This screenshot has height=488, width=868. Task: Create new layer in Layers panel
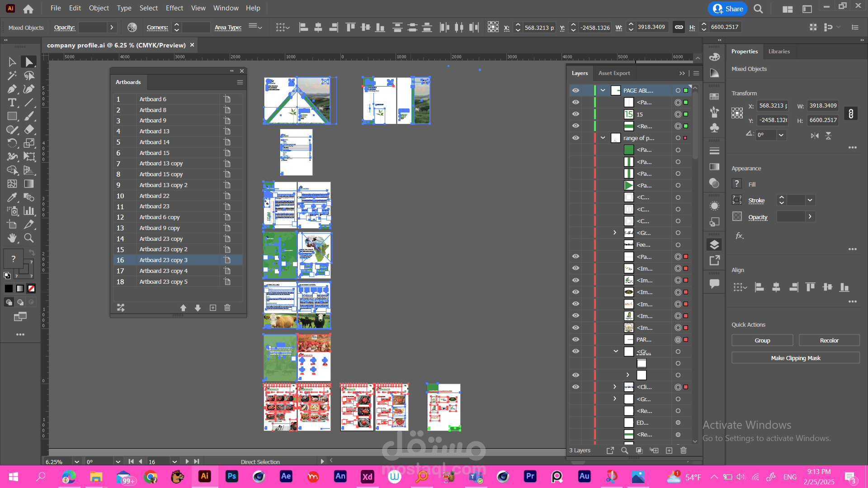pyautogui.click(x=669, y=450)
